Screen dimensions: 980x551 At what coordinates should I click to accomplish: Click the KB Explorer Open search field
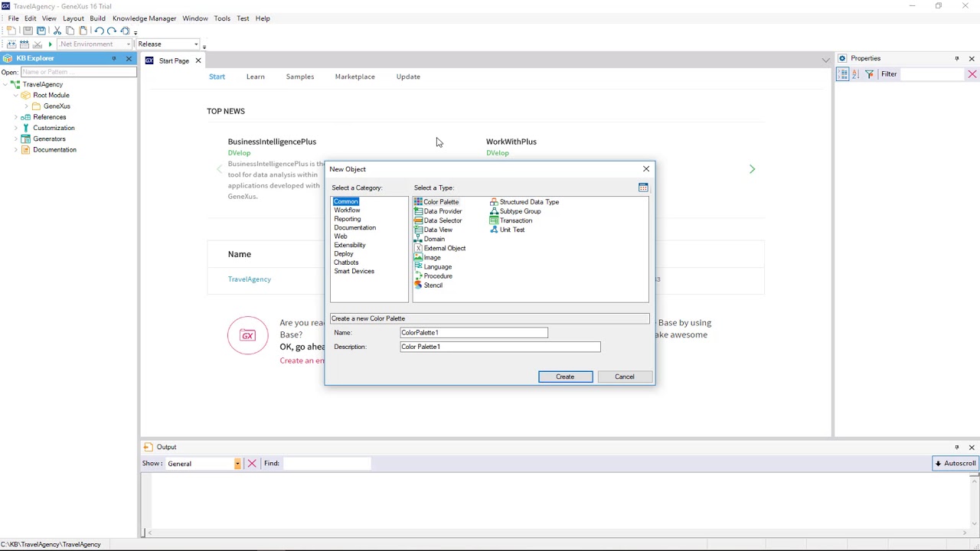pos(78,72)
